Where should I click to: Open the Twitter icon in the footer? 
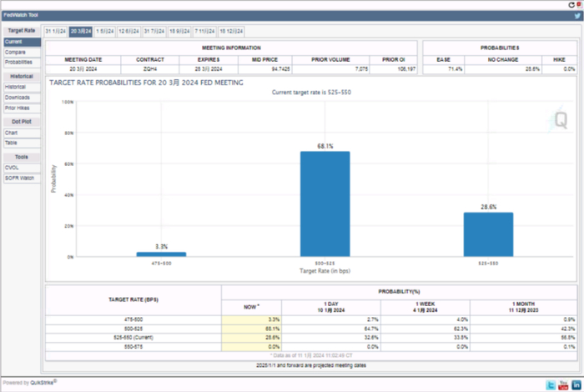(551, 384)
